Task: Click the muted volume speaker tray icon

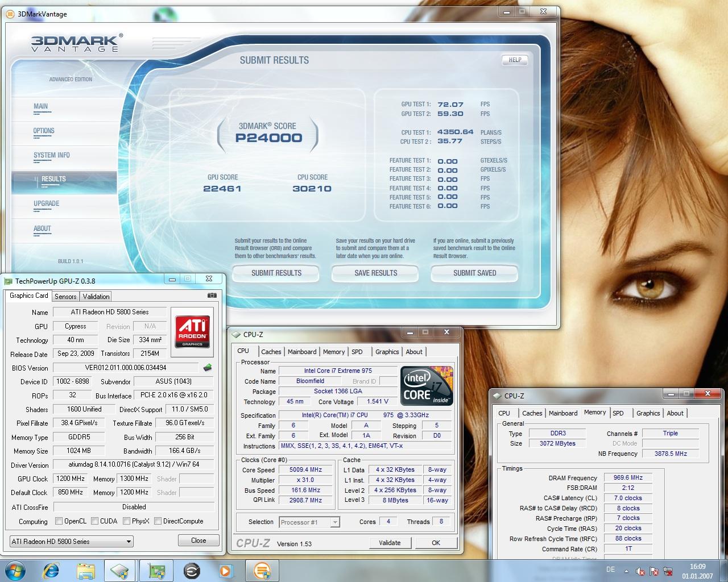Action: 640,572
